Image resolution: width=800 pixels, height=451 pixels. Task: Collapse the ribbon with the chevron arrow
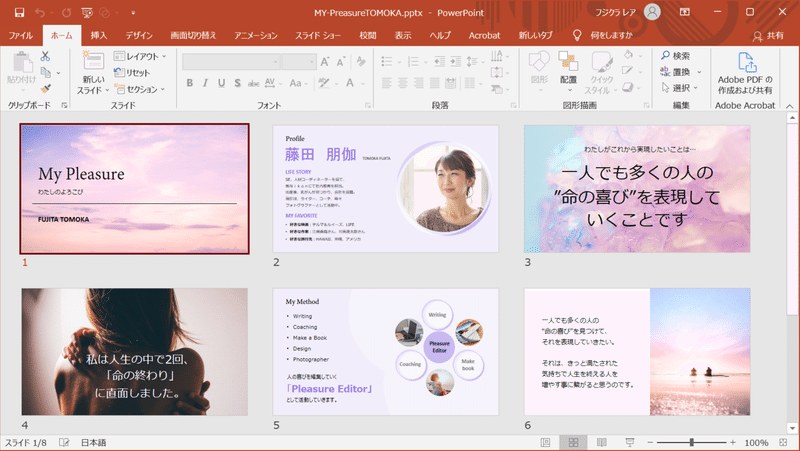coord(789,106)
